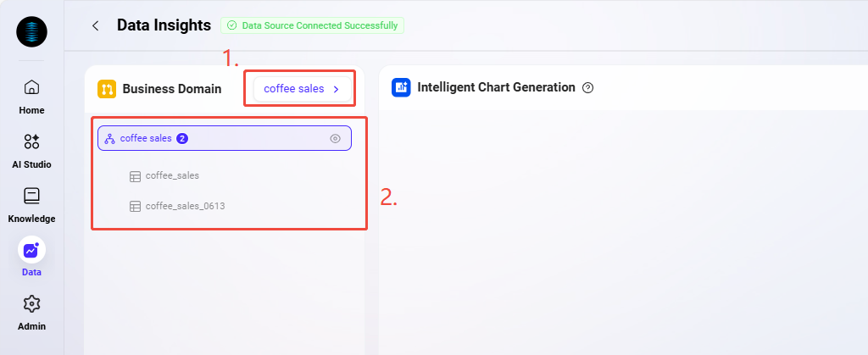
Task: Open the coffee sales domain selector
Action: point(301,89)
